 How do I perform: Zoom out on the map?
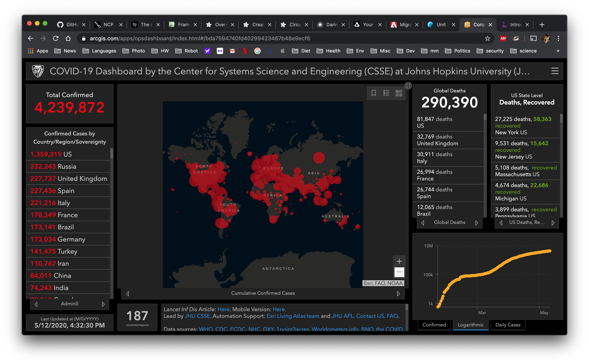coord(399,272)
